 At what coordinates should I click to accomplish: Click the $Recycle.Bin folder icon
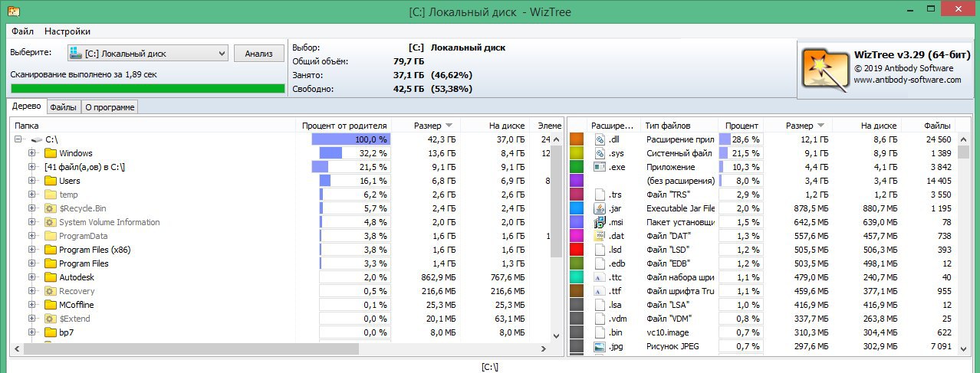51,208
